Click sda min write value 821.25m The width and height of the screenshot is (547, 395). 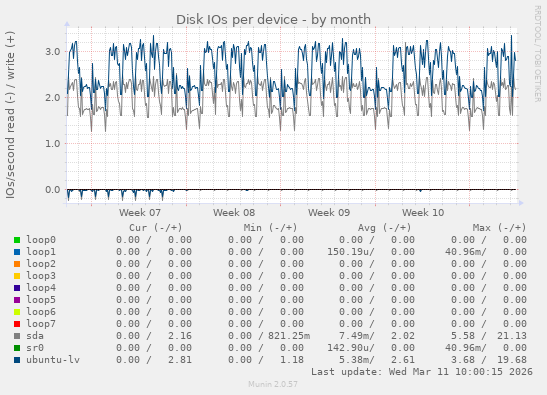(x=289, y=336)
